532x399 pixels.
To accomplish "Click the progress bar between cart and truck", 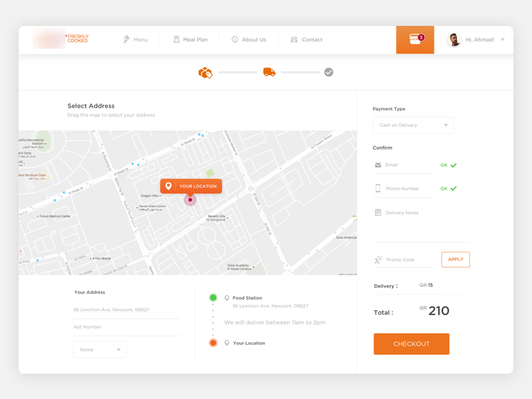I will (x=237, y=72).
